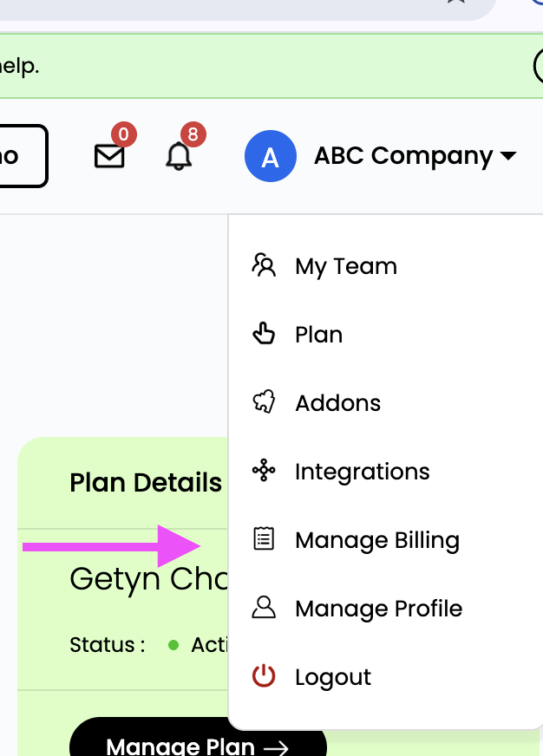
Task: Collapse the ABC Company dropdown arrow
Action: (x=508, y=157)
